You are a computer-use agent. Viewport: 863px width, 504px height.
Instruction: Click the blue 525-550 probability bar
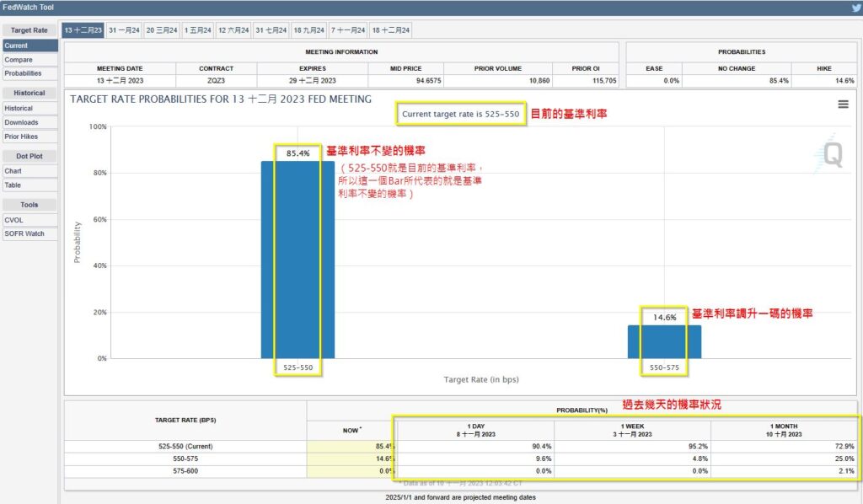(x=297, y=260)
